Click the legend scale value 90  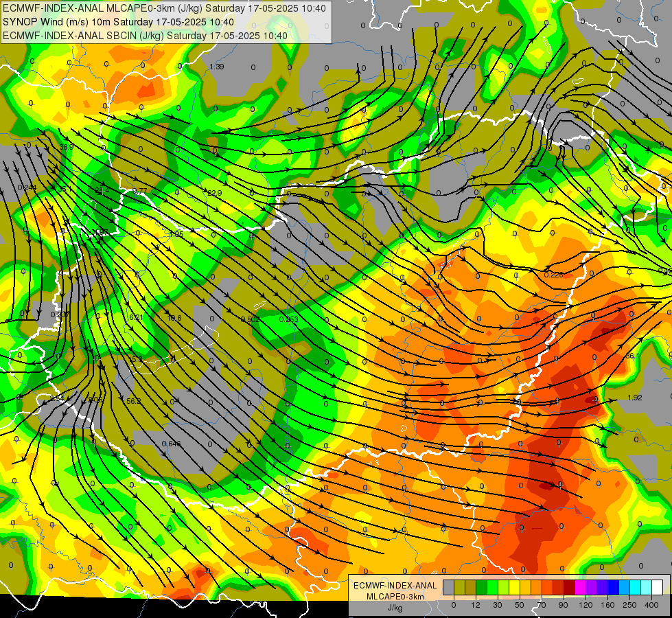563,605
